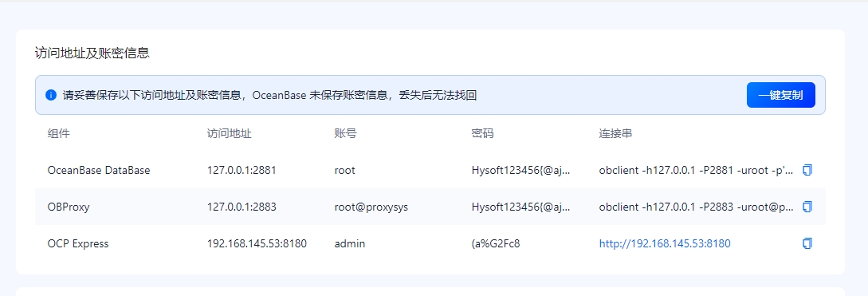Click the 一键复制 button
This screenshot has width=868, height=296.
pos(780,95)
